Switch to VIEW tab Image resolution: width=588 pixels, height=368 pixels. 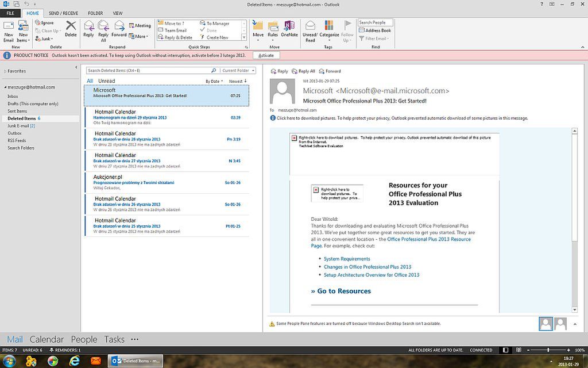click(x=118, y=13)
